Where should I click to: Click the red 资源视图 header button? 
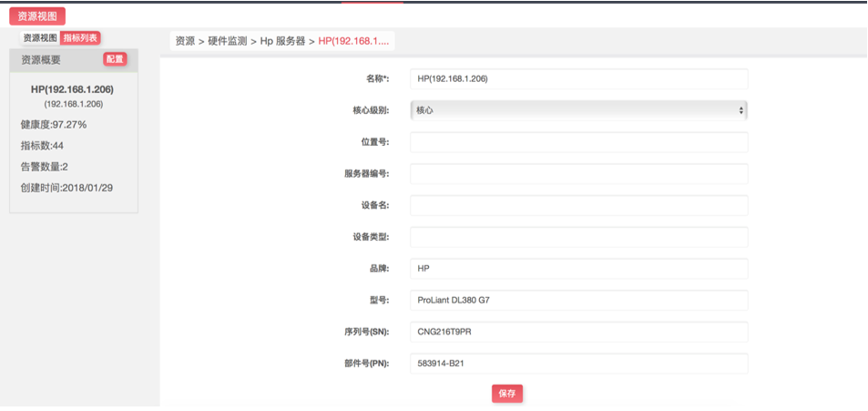(37, 16)
